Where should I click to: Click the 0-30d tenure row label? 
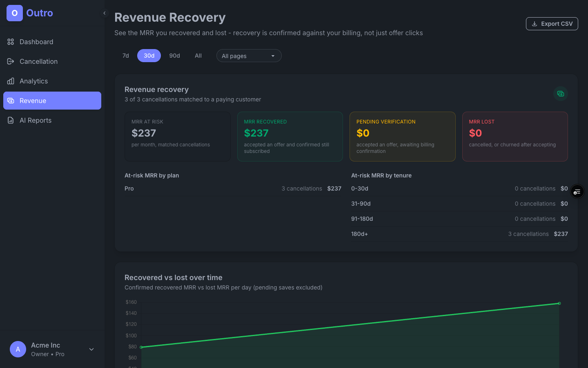tap(360, 188)
